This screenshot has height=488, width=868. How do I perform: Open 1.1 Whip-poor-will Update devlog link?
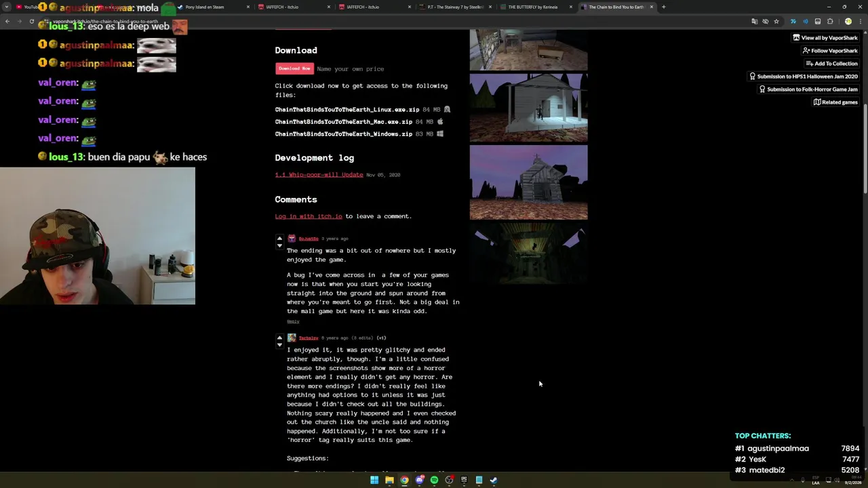coord(319,175)
